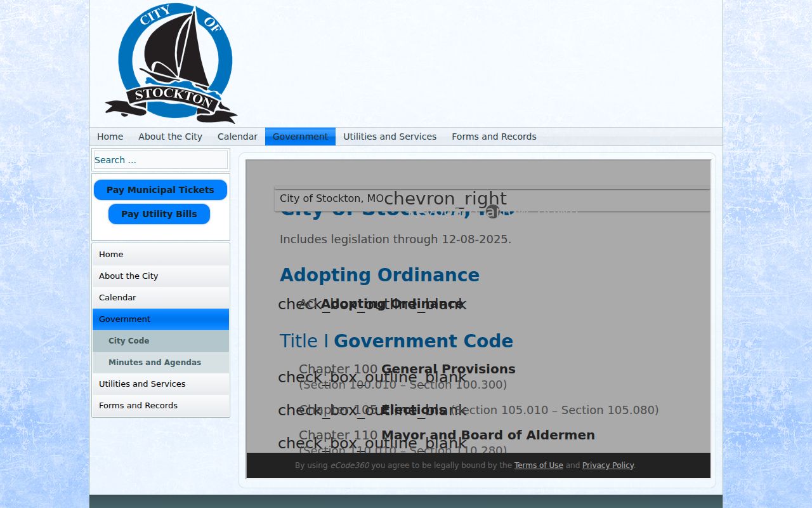This screenshot has height=508, width=812.
Task: Go to Home in the left sidebar
Action: [x=160, y=255]
